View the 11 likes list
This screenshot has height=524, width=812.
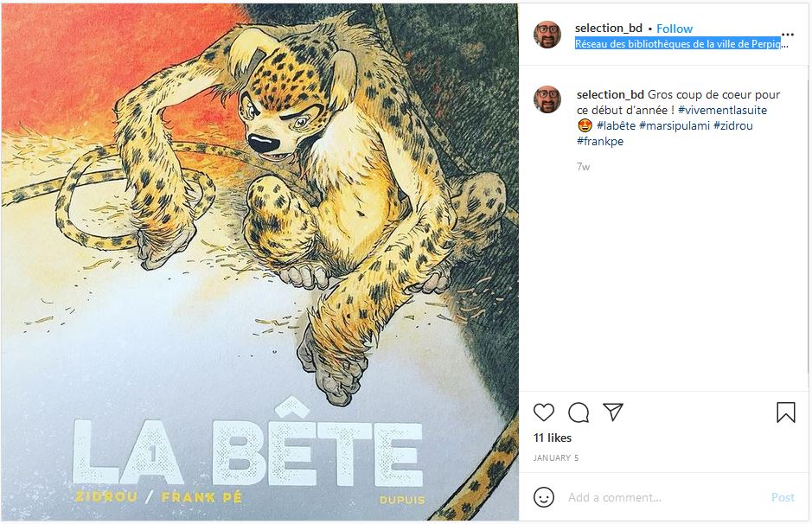coord(553,438)
